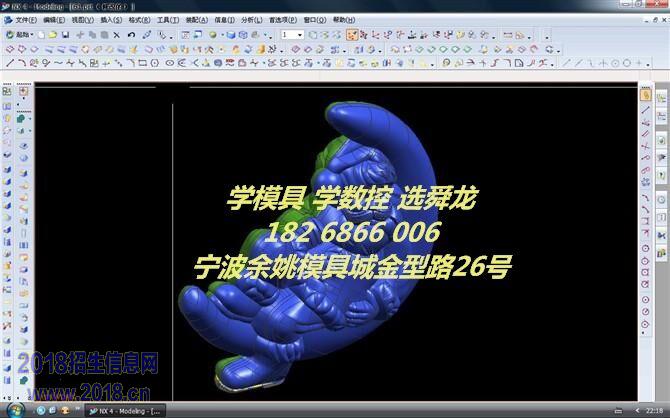The height and width of the screenshot is (418, 670).
Task: Click the new document icon
Action: [x=41, y=35]
